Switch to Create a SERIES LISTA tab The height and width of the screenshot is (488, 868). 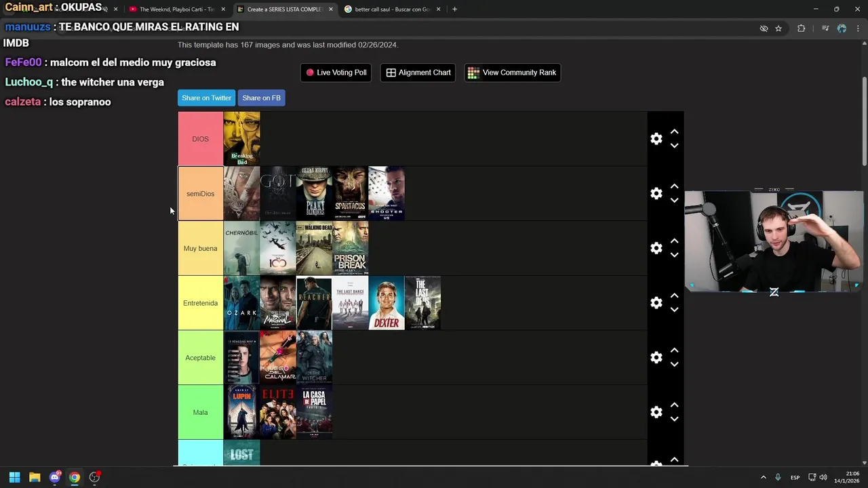284,9
